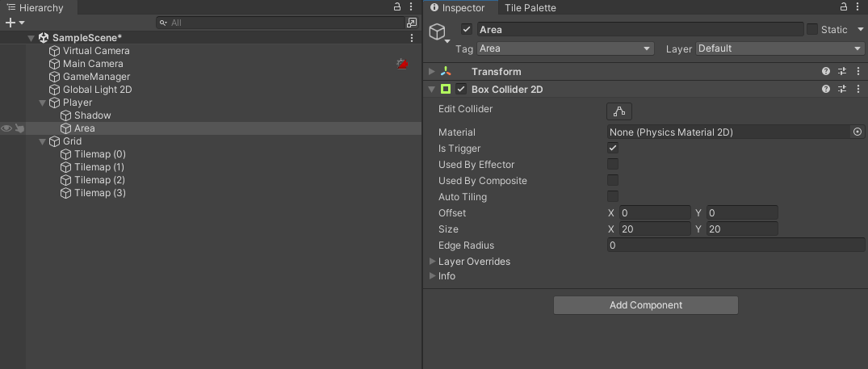Viewport: 868px width, 369px height.
Task: Open Box Collider 2D help icon
Action: [x=826, y=89]
